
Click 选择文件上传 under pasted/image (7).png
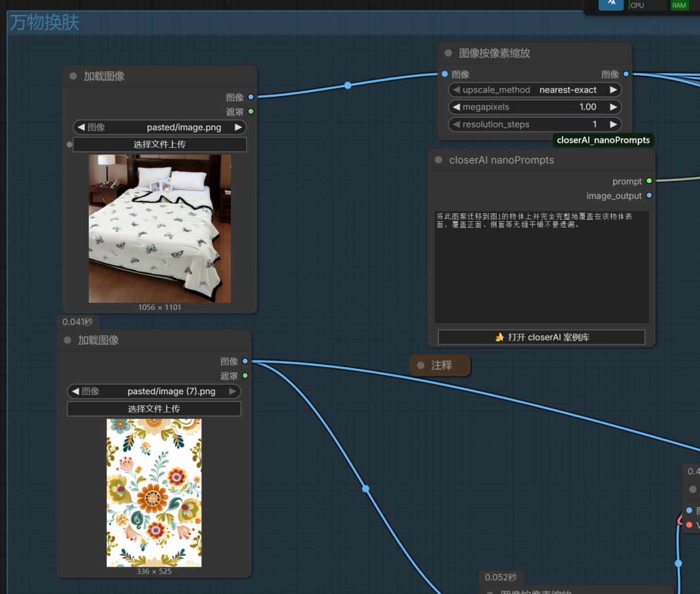(154, 409)
